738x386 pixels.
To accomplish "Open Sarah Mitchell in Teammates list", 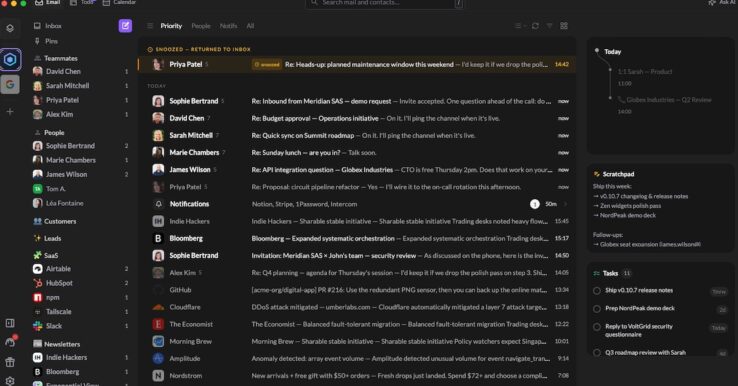I will click(80, 86).
